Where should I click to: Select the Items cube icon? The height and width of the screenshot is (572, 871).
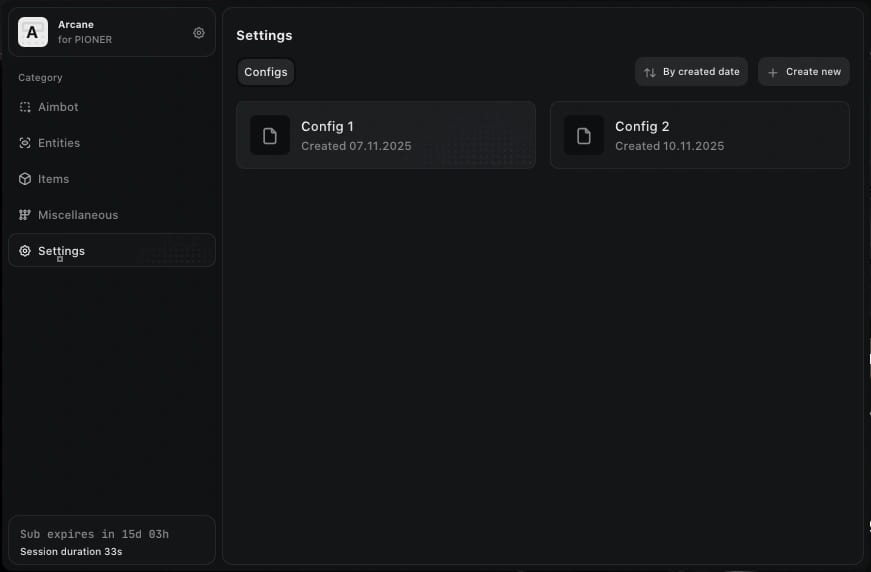tap(25, 179)
